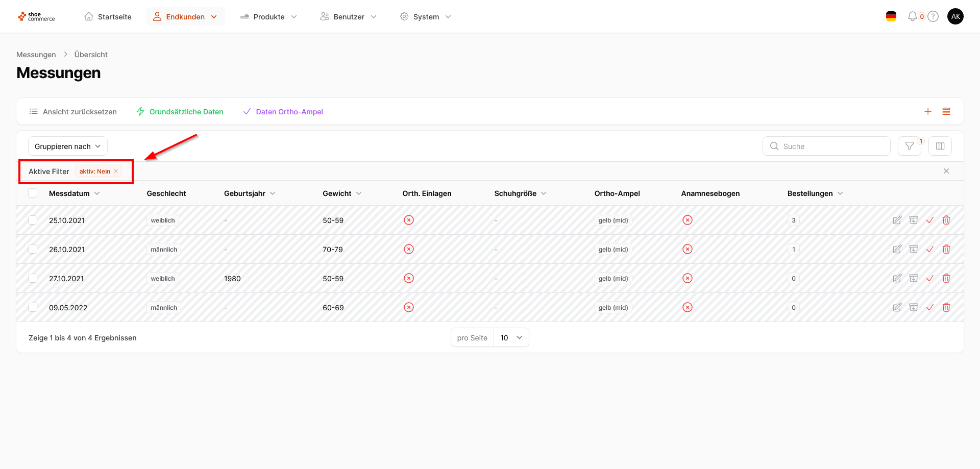Click Ansicht zurücksetzen button
Viewport: 980px width, 469px height.
(x=73, y=112)
